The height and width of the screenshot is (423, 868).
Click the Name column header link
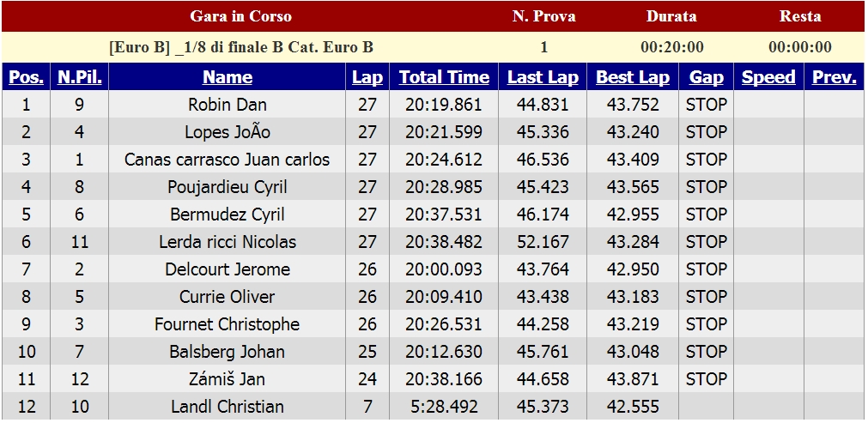click(x=227, y=77)
